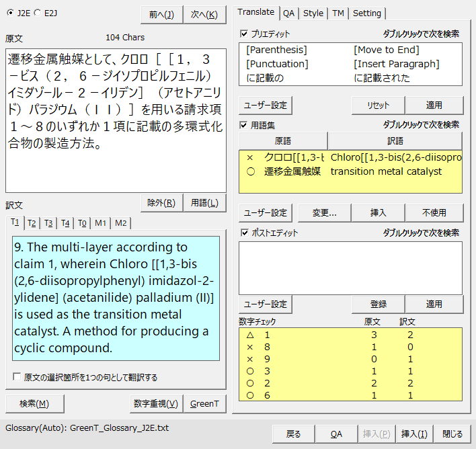Enable 原文の選択箇所を1つの句として翻訳する checkbox
The width and height of the screenshot is (476, 449).
coord(17,378)
